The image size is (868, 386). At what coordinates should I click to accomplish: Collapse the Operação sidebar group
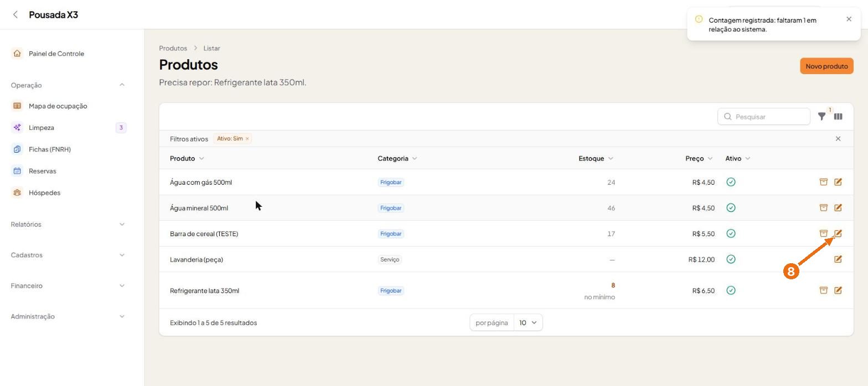coord(122,85)
